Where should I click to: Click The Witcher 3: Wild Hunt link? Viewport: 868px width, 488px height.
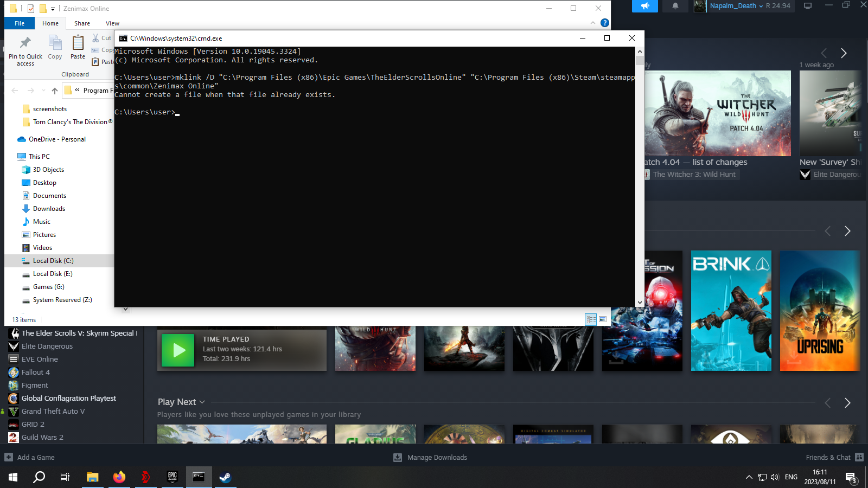pyautogui.click(x=694, y=175)
